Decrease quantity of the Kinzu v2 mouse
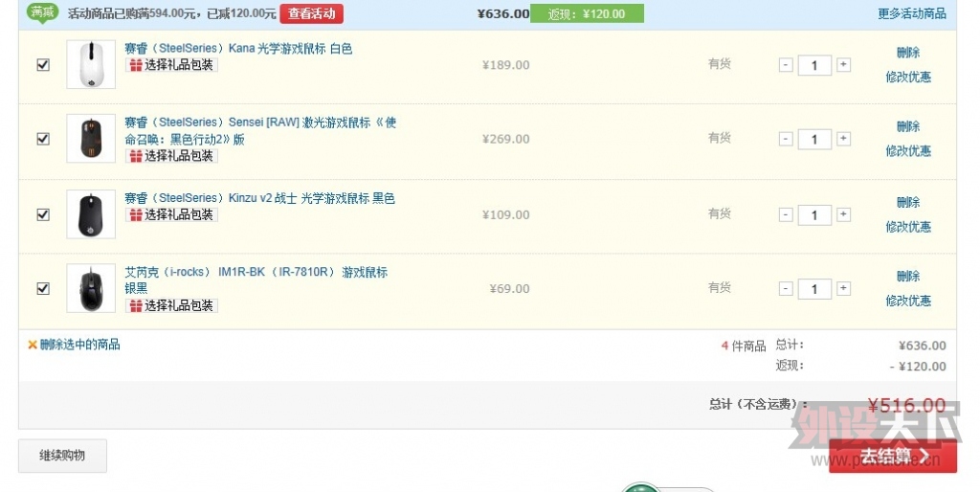This screenshot has width=980, height=492. click(786, 214)
